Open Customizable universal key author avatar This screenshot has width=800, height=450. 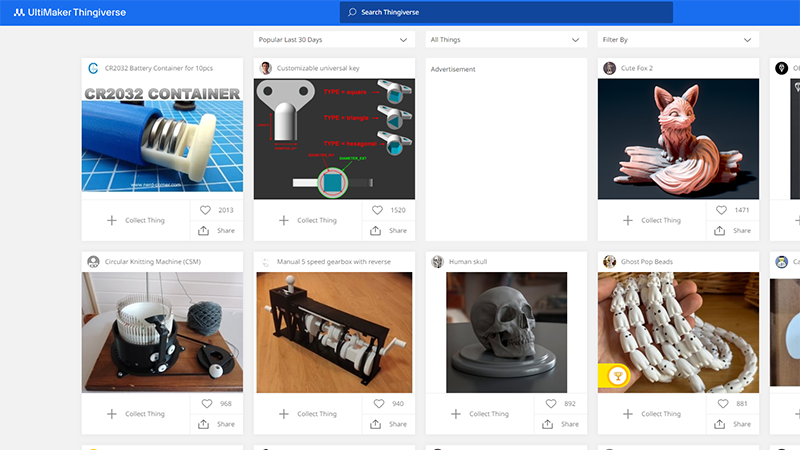265,68
